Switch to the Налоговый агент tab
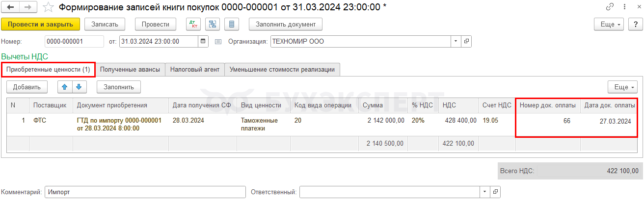Image resolution: width=644 pixels, height=205 pixels. (x=195, y=70)
